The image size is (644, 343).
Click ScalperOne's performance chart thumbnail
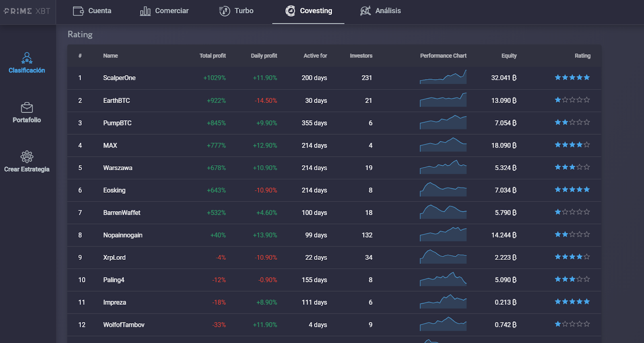(x=443, y=77)
